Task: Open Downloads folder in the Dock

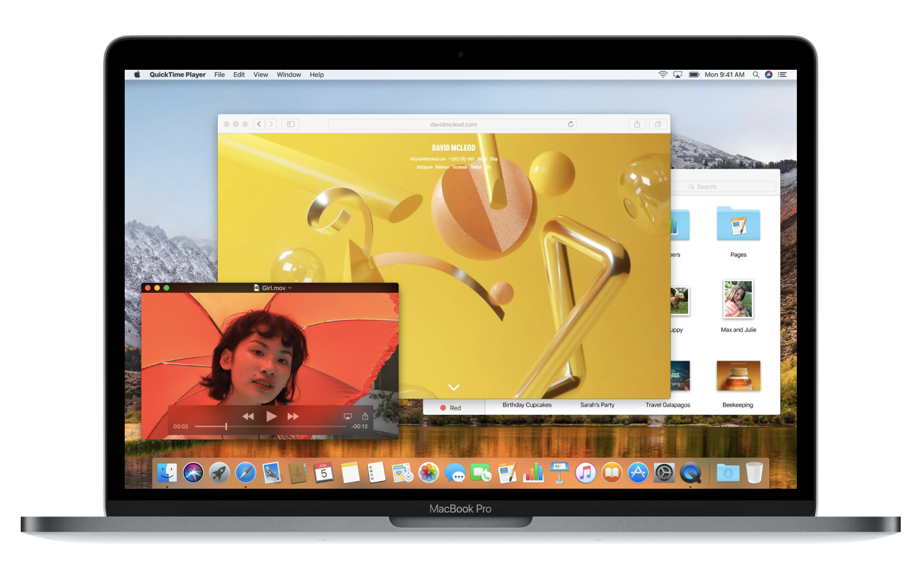Action: pyautogui.click(x=728, y=473)
